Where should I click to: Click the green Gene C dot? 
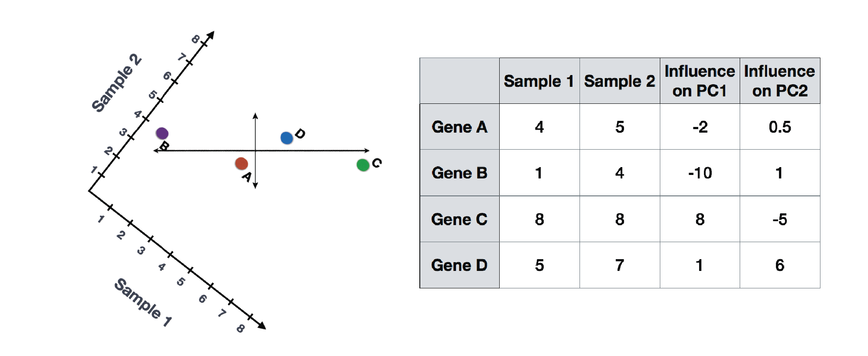click(363, 165)
